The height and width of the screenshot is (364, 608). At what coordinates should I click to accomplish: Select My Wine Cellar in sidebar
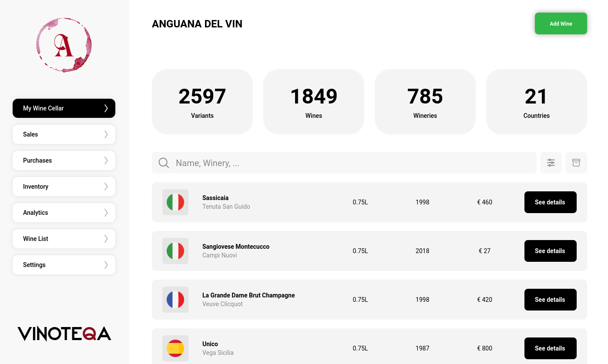(x=64, y=108)
